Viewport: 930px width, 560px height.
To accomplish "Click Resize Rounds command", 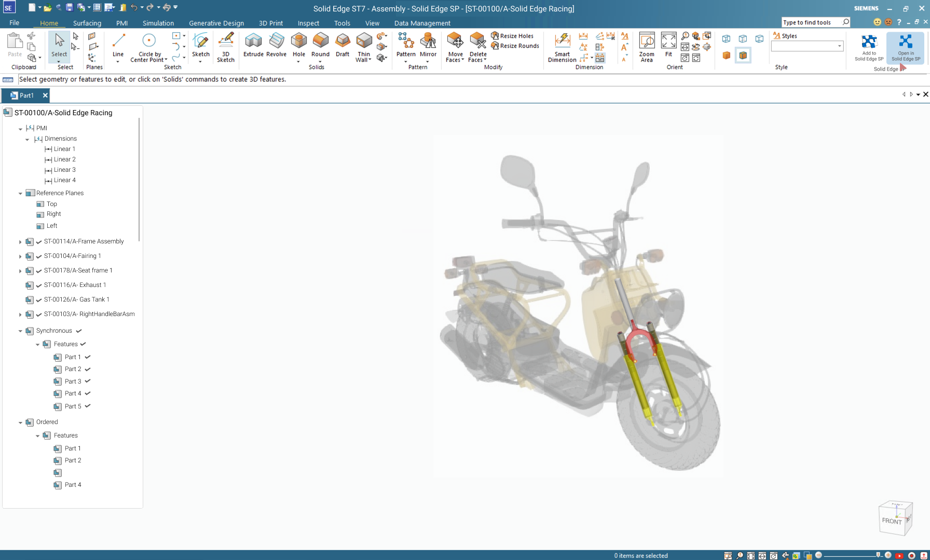I will point(515,46).
